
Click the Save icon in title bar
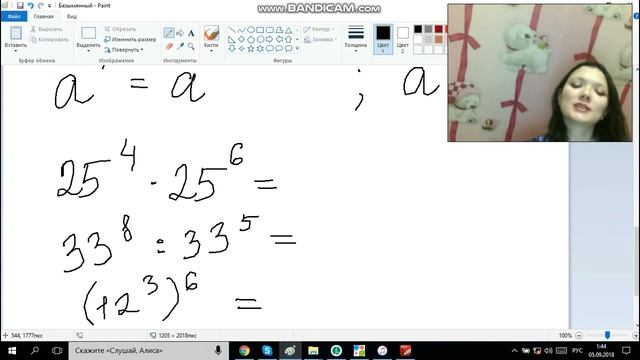click(20, 5)
